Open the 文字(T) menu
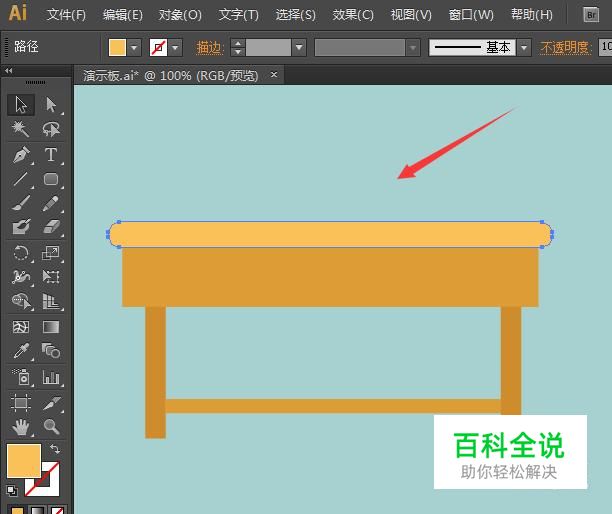The height and width of the screenshot is (514, 612). [x=238, y=15]
